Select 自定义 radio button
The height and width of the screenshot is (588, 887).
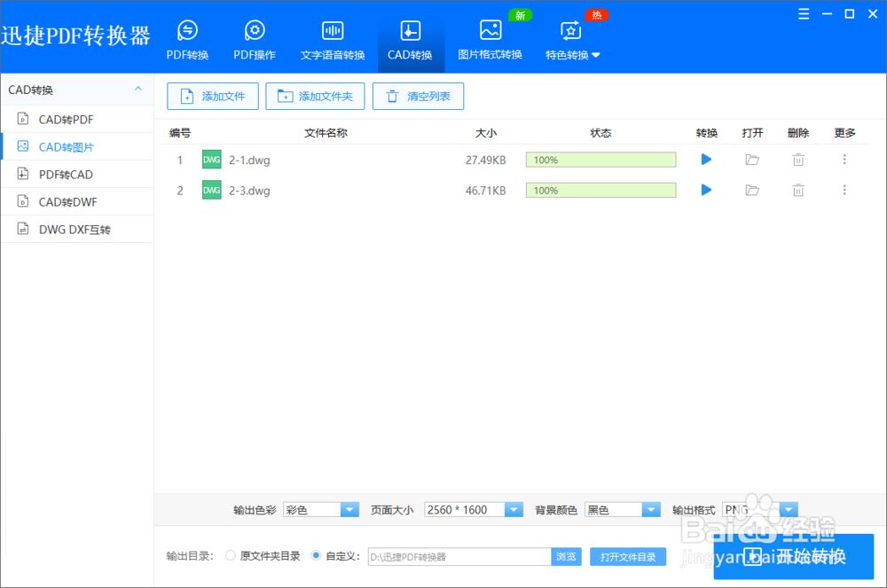tap(316, 556)
